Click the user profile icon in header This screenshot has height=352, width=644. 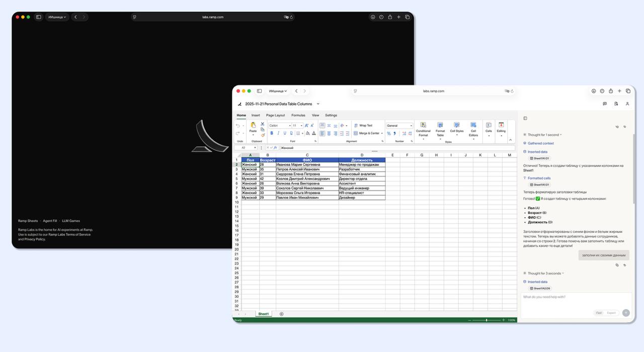click(627, 104)
